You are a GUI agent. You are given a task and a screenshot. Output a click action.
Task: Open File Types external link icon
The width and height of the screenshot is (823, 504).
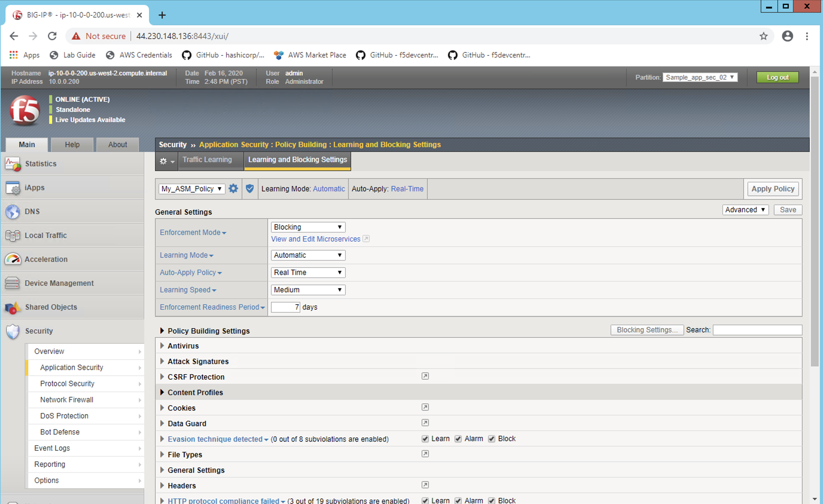[425, 454]
